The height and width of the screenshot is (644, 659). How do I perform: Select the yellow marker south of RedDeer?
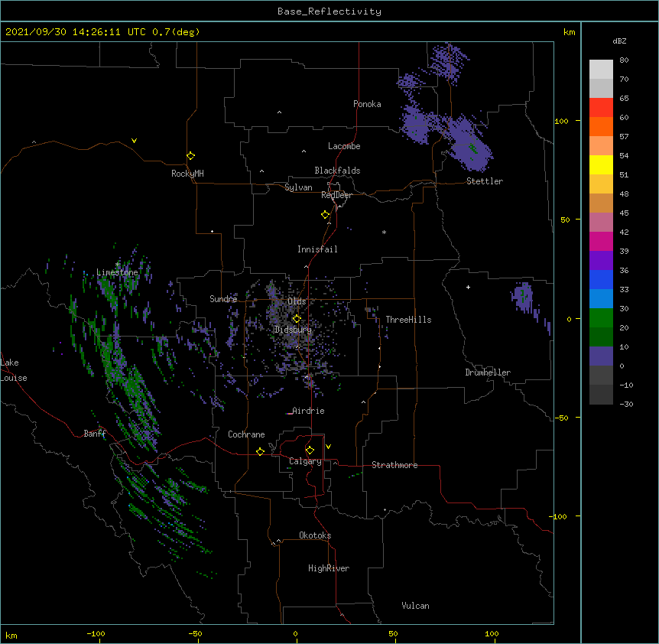[x=326, y=215]
